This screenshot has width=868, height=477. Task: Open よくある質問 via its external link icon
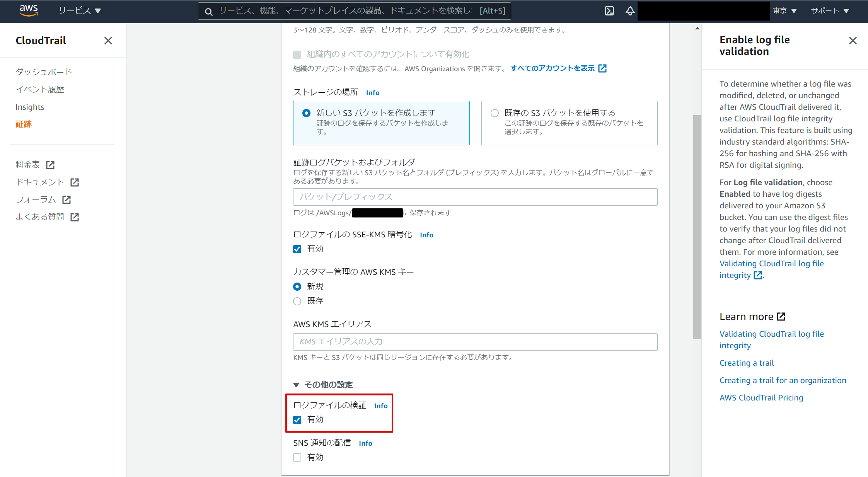(x=75, y=217)
